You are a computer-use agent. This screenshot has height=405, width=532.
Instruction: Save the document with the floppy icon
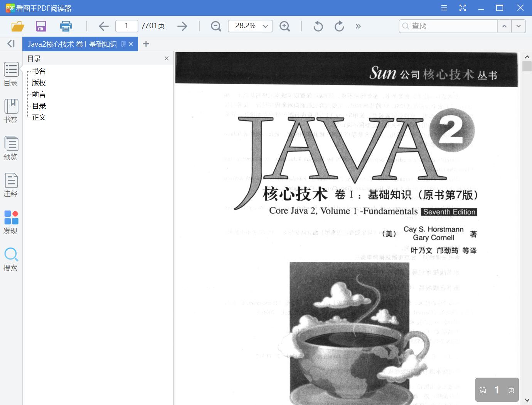(x=41, y=26)
